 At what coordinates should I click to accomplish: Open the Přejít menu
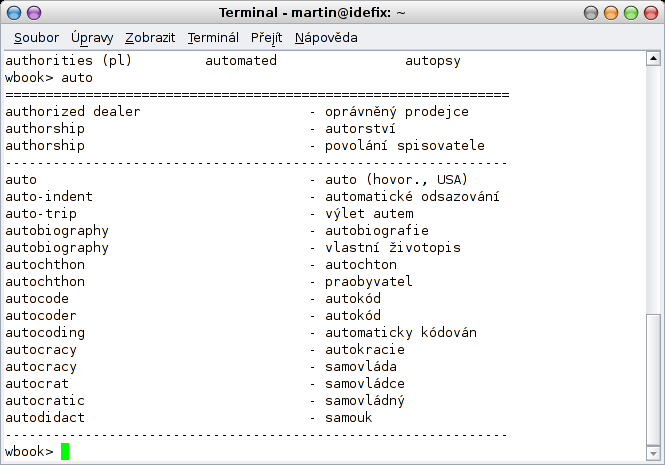(x=266, y=38)
